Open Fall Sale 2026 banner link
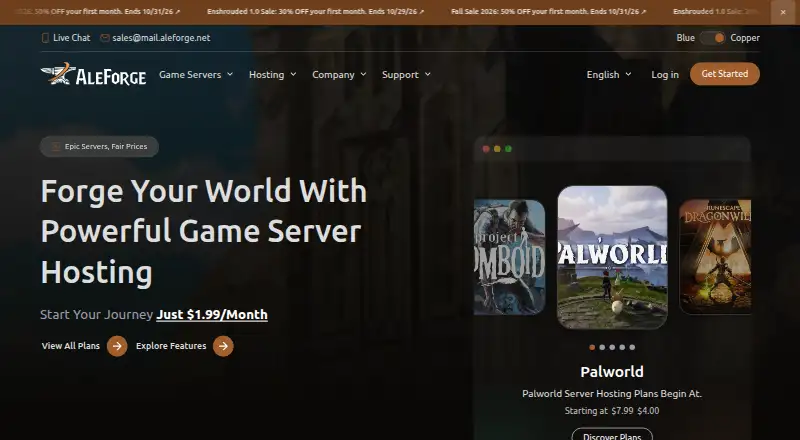 coord(548,12)
